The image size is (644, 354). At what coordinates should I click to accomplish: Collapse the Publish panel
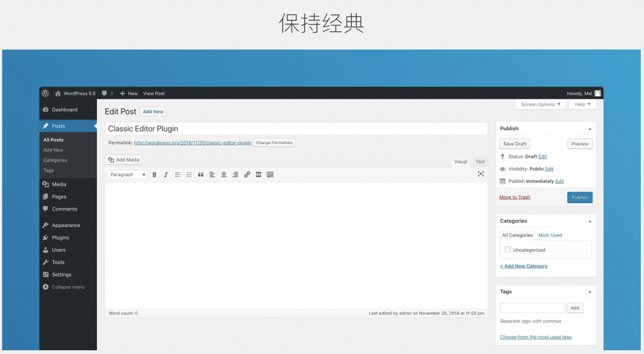click(589, 129)
